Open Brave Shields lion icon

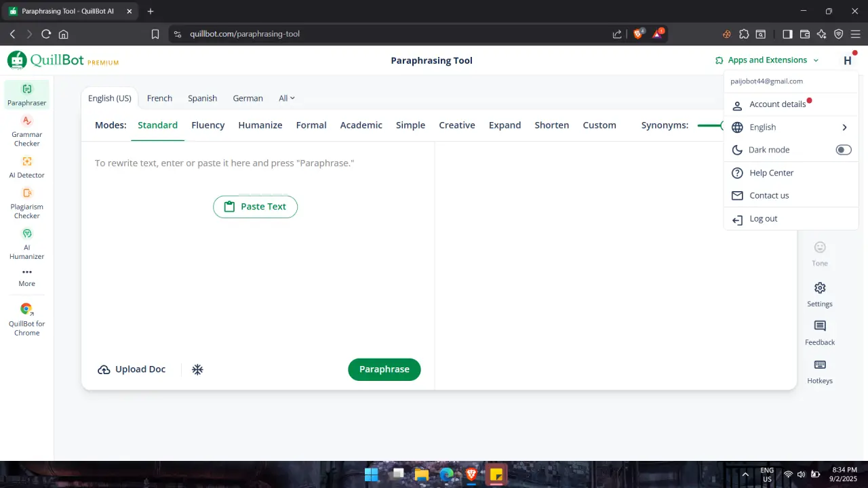(638, 33)
